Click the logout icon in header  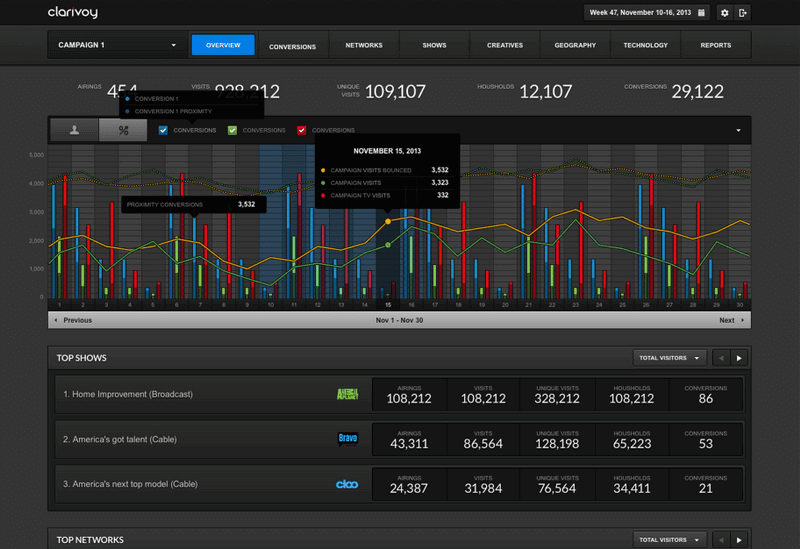(741, 13)
